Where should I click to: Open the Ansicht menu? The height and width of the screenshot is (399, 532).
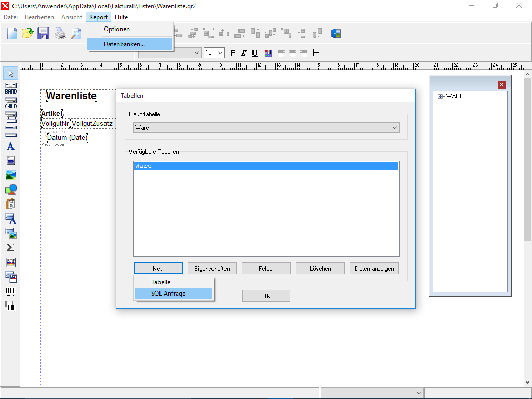(x=72, y=17)
